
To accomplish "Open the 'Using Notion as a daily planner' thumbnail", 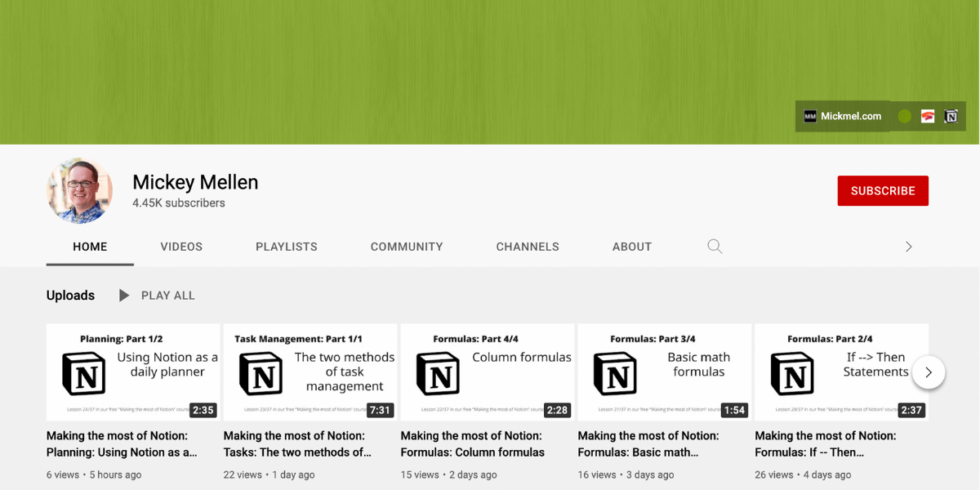I will [133, 372].
